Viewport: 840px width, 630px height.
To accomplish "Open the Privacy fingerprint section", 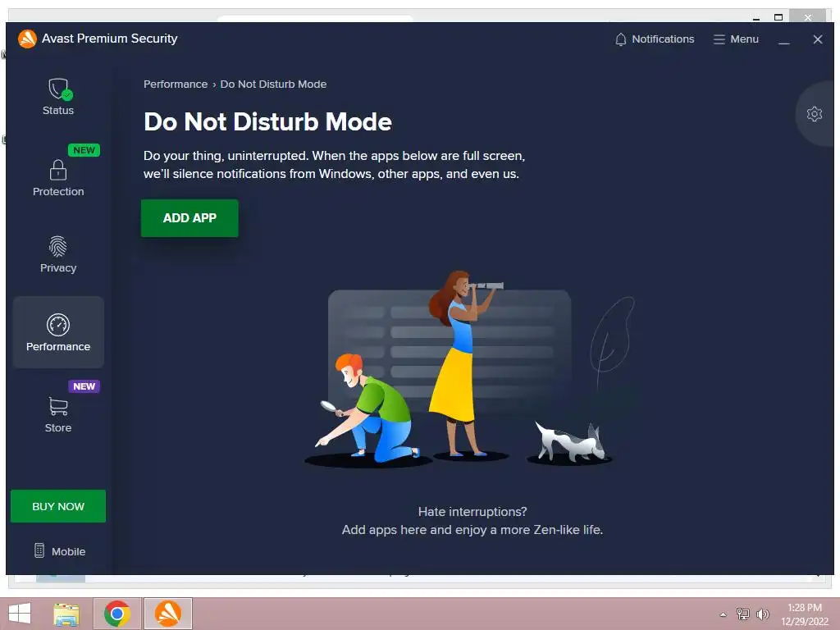I will [58, 255].
